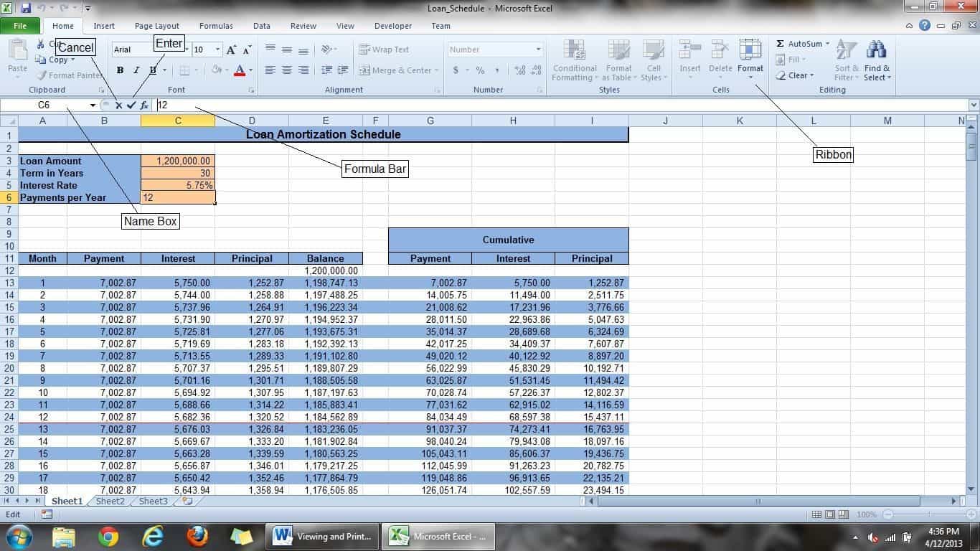Click Format as Table button

618,60
